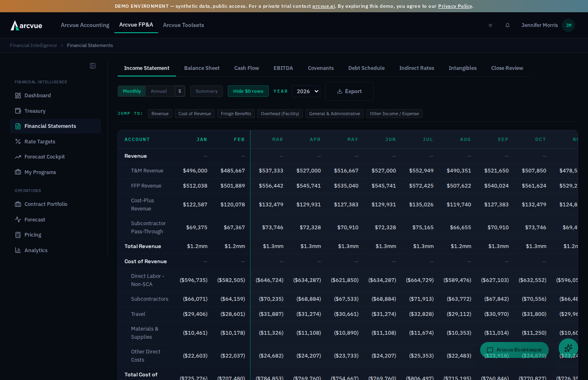Screen dimensions: 588x380
Task: Open the Close Review tab
Action: click(x=507, y=68)
